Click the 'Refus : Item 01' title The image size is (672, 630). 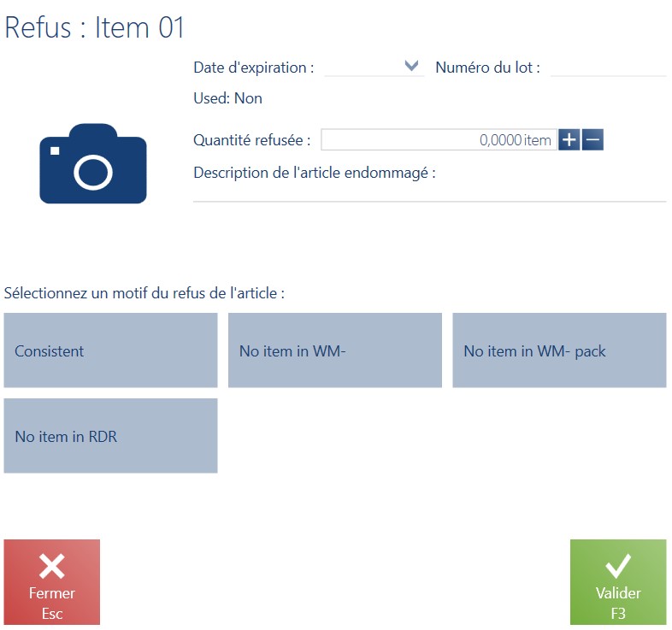(x=94, y=27)
